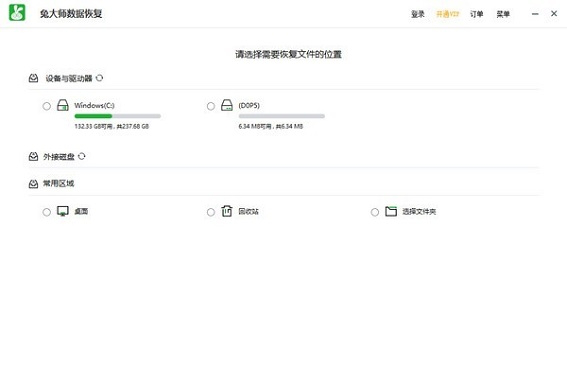Click the Windows(C:) drive icon
The image size is (567, 366).
tap(63, 105)
